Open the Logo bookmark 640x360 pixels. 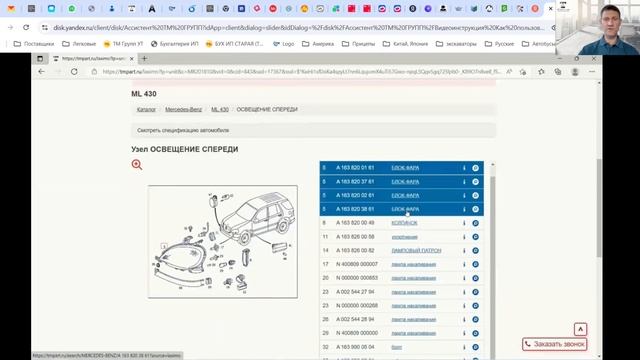(x=284, y=44)
